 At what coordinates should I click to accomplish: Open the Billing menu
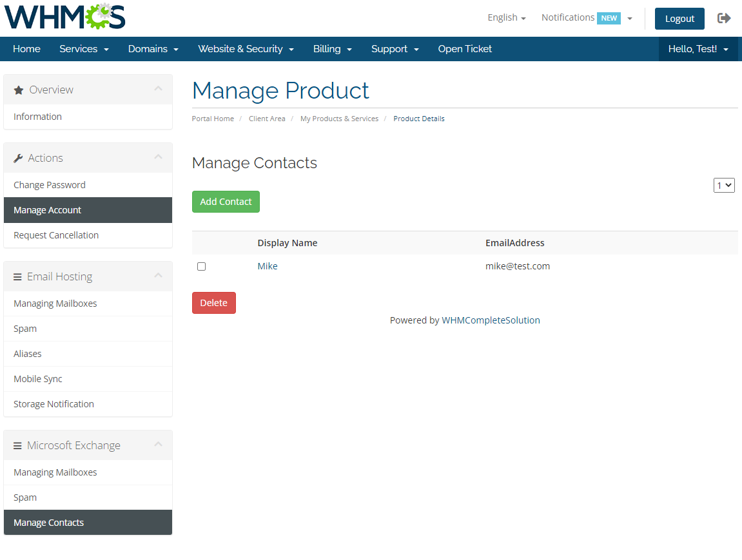pos(333,49)
